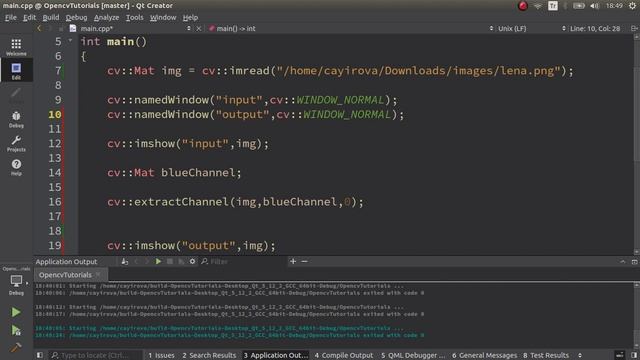Viewport: 640px width, 360px height.
Task: Open the Tools menu
Action: pyautogui.click(x=134, y=18)
